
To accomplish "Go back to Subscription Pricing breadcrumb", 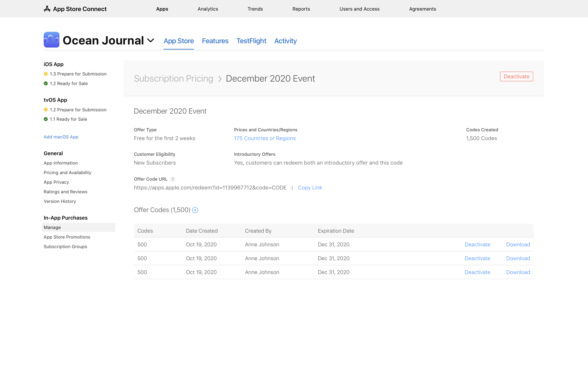I will click(174, 78).
